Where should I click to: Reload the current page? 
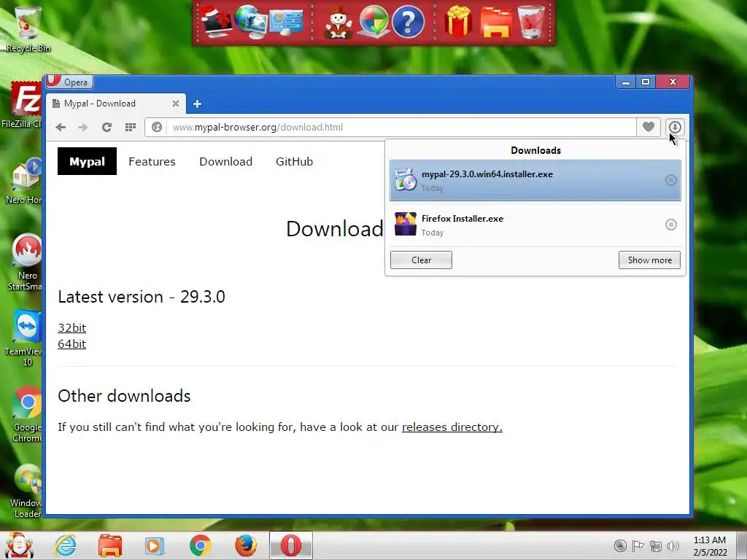107,127
